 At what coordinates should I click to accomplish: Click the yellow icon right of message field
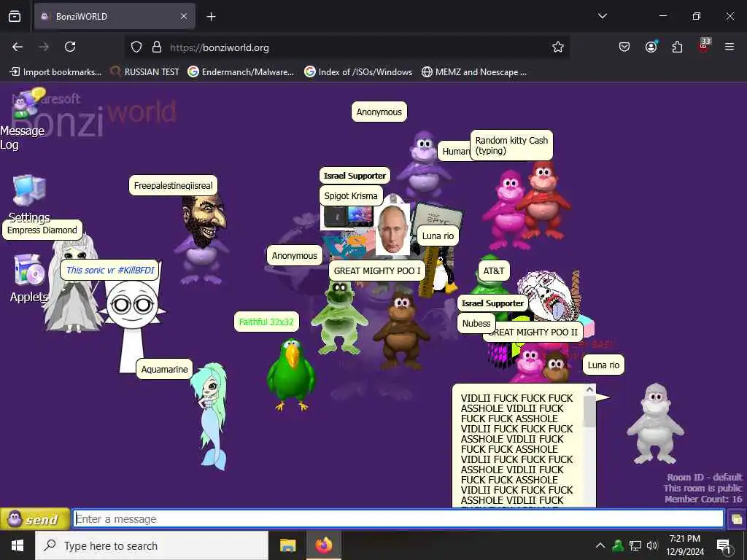point(737,519)
